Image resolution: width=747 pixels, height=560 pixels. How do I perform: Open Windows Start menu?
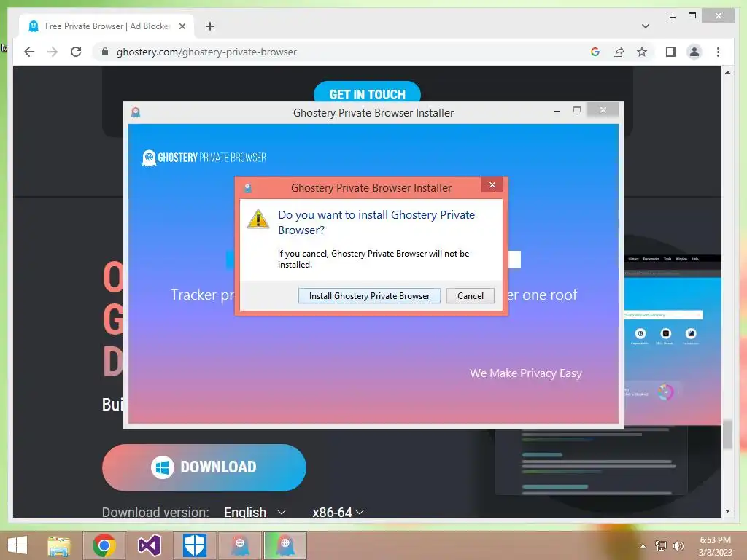coord(18,545)
